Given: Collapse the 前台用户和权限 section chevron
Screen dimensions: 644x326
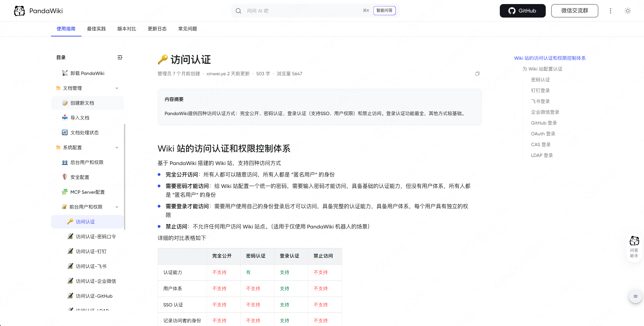Looking at the screenshot, I should pyautogui.click(x=117, y=207).
